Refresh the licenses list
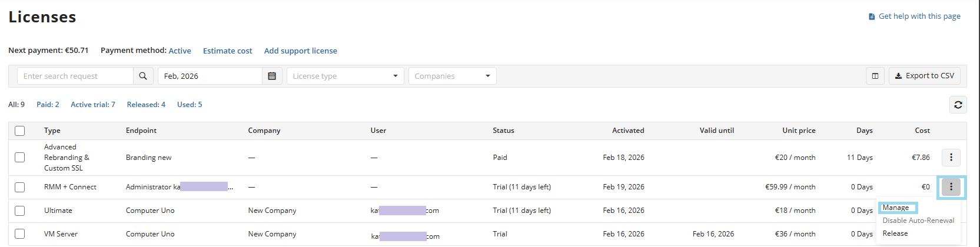980x247 pixels. click(958, 105)
